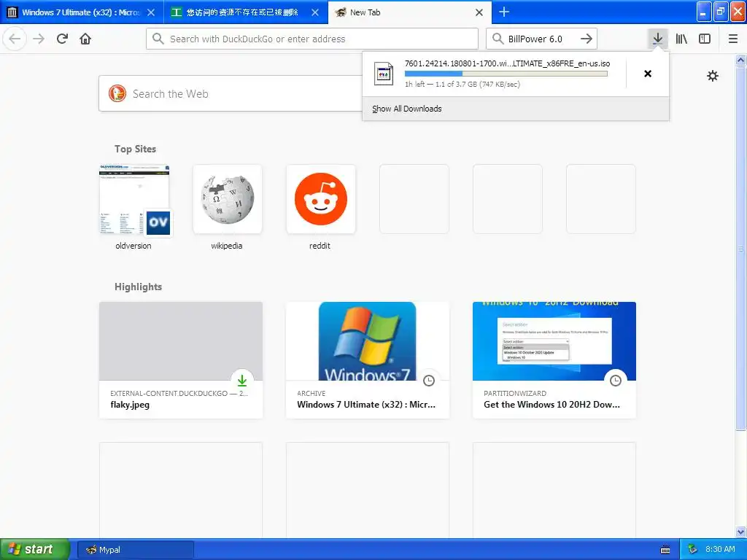Click the 8:30 AM clock
Screen dimensions: 747x560
tap(720, 549)
